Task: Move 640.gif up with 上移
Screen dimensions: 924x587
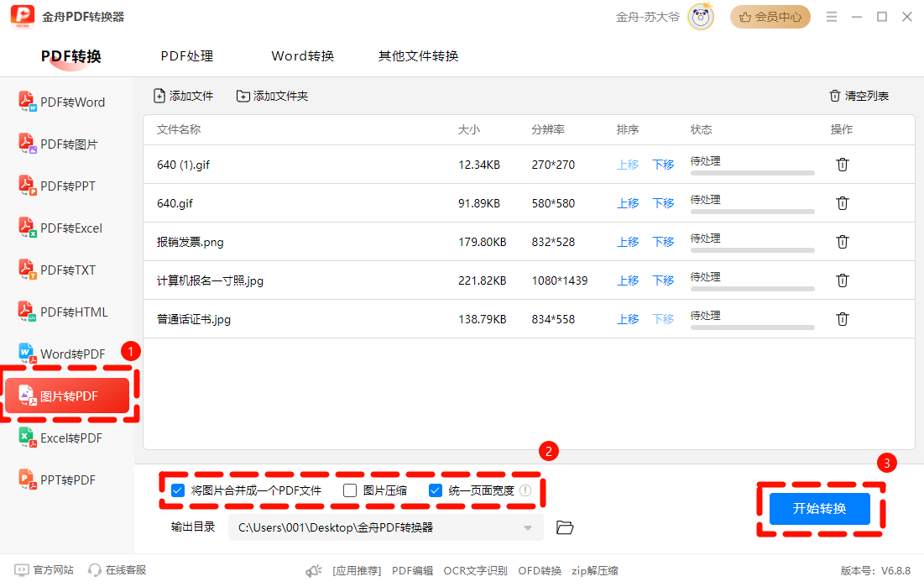Action: click(x=628, y=203)
